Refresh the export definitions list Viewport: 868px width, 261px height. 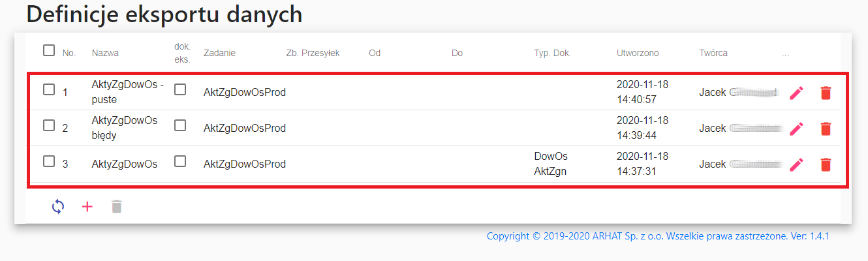(x=58, y=207)
